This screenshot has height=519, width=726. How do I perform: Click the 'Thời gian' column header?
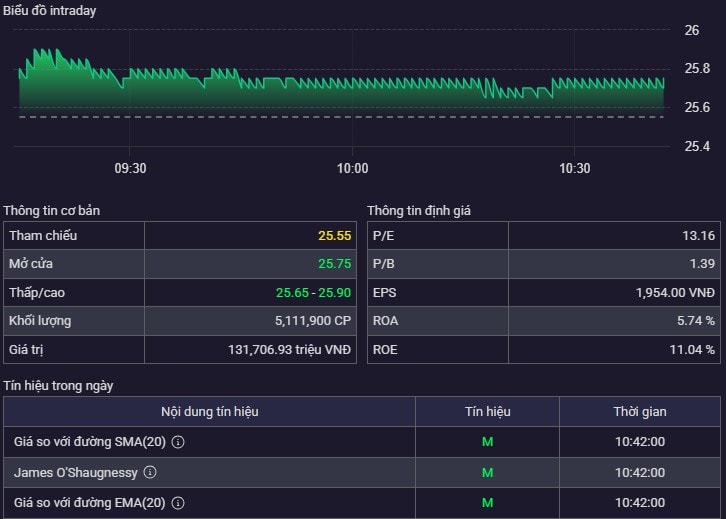coord(640,412)
